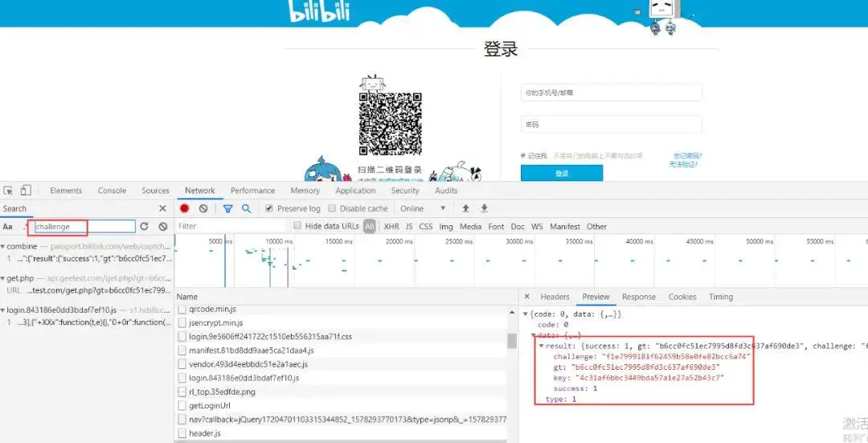Click the 10000 ms timeline marker

(x=279, y=241)
